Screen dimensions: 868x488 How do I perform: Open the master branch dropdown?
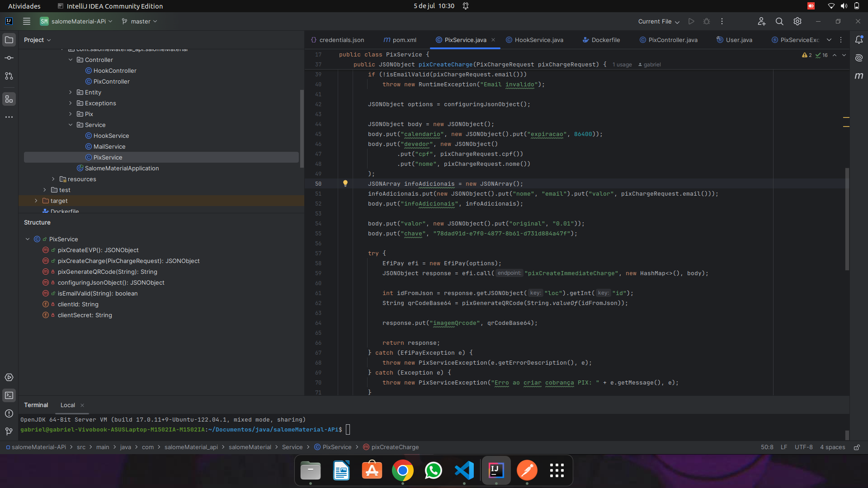pyautogui.click(x=140, y=21)
